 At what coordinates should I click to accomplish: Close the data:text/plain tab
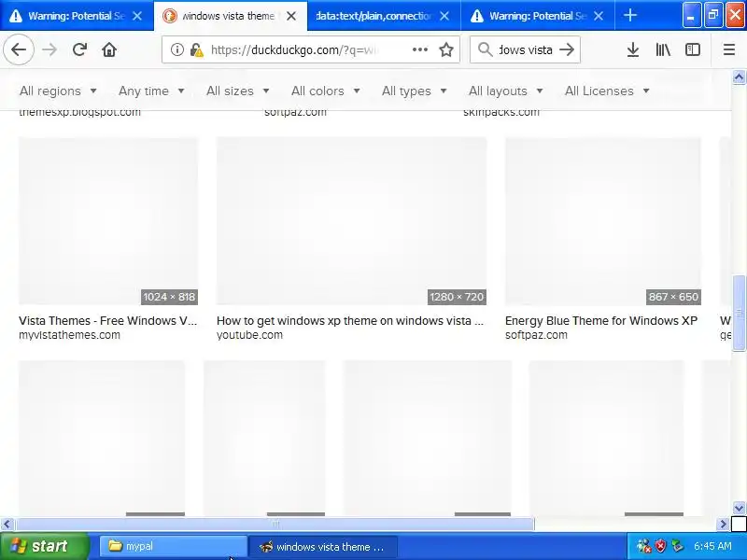tap(444, 16)
